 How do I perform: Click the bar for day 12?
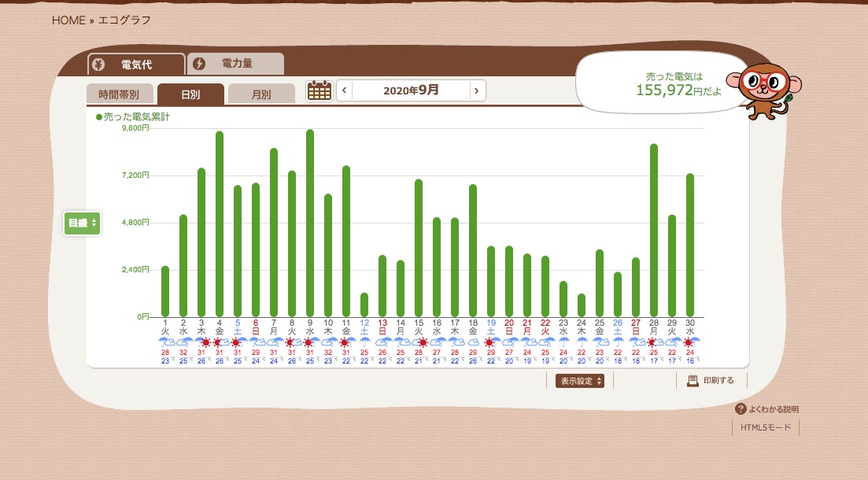tap(364, 305)
